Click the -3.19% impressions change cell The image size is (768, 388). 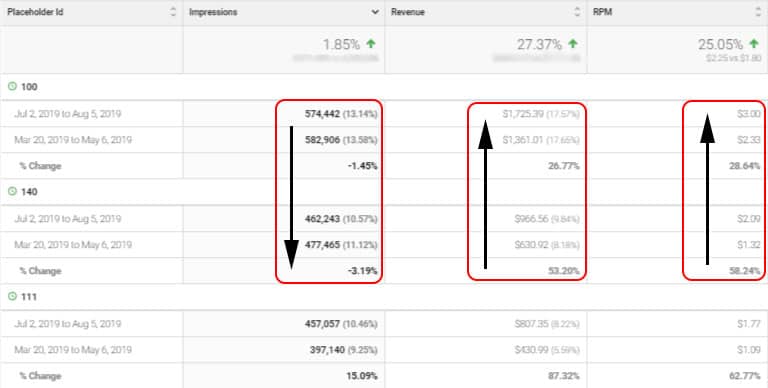[284, 271]
